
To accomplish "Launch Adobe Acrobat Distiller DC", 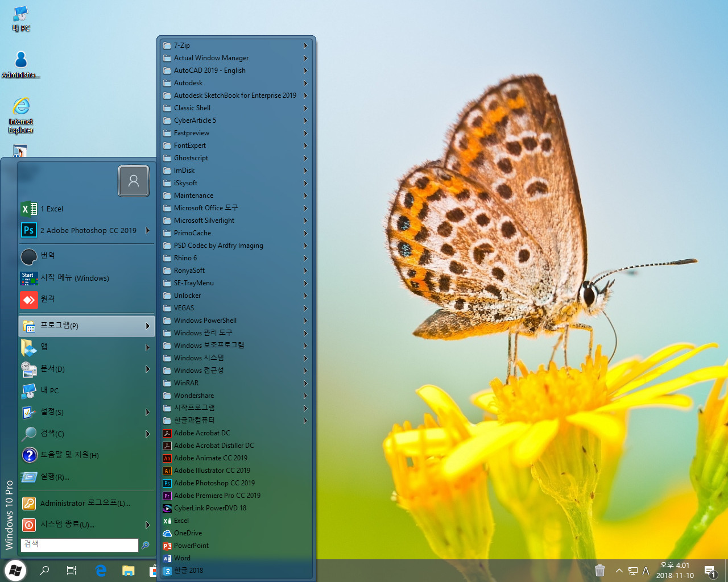I will 235,446.
